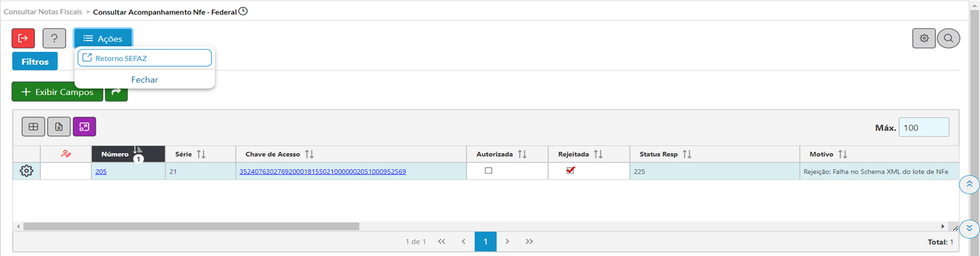
Task: Toggle the checked Rejeitada checkbox
Action: click(x=571, y=170)
